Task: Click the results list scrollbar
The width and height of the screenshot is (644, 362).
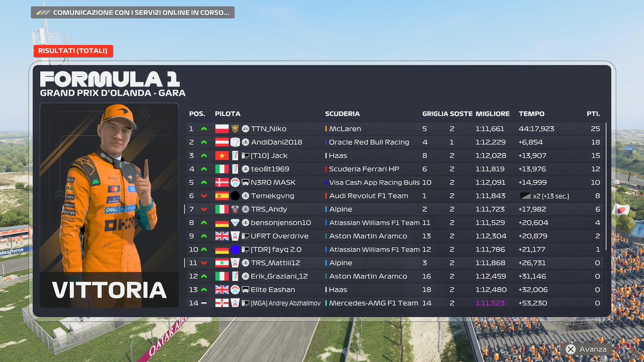Action: [x=606, y=186]
